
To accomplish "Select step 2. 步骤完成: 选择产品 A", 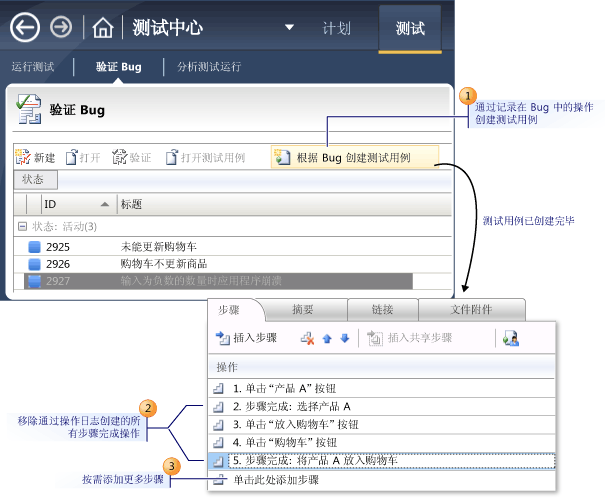I will point(382,406).
